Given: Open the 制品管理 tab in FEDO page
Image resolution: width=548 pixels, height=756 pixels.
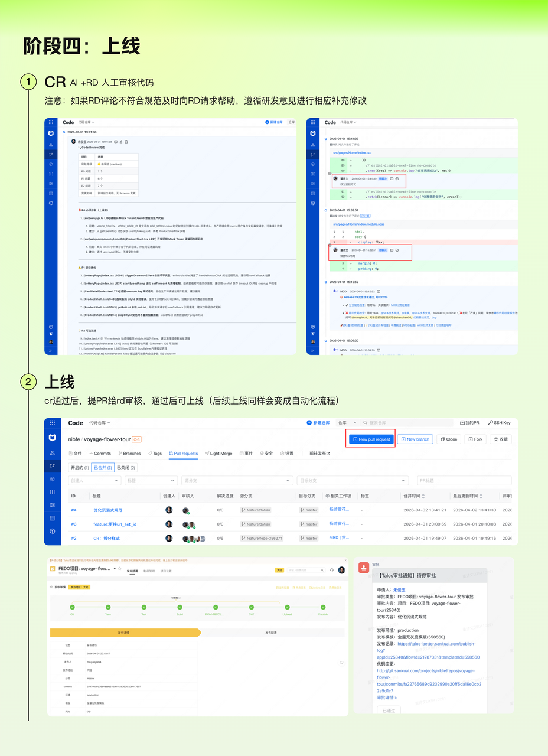Looking at the screenshot, I should (x=149, y=571).
